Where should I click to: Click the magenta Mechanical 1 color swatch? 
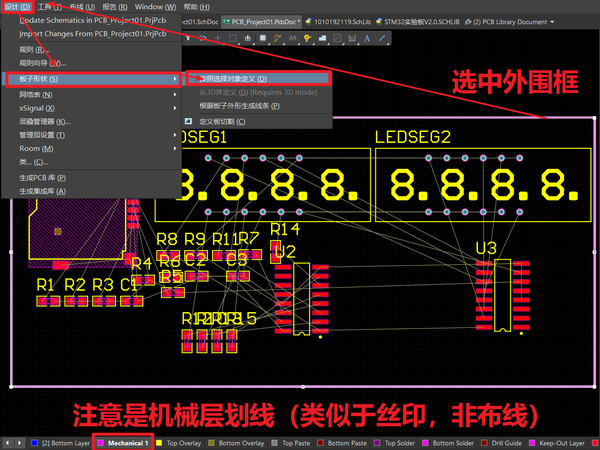point(101,443)
